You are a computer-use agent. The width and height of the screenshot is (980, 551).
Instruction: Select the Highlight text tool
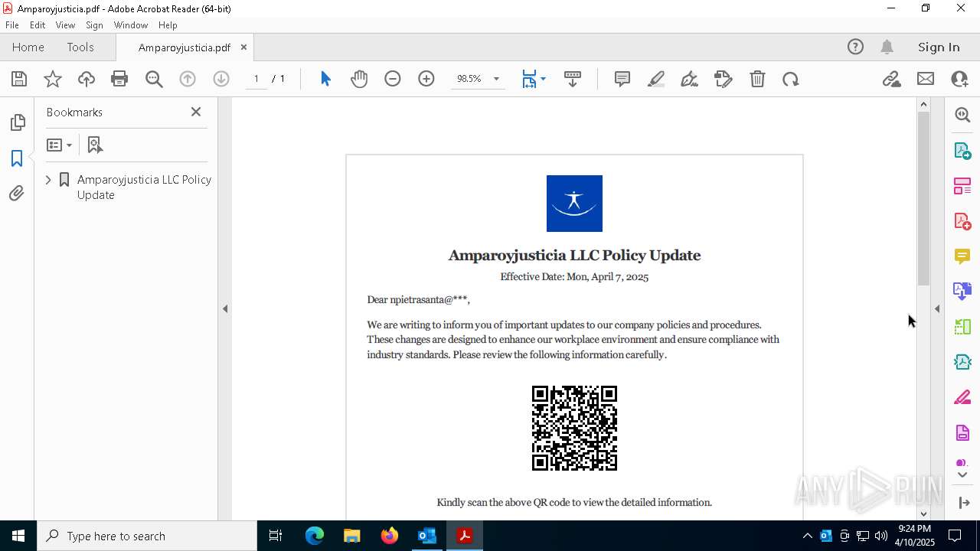coord(656,79)
